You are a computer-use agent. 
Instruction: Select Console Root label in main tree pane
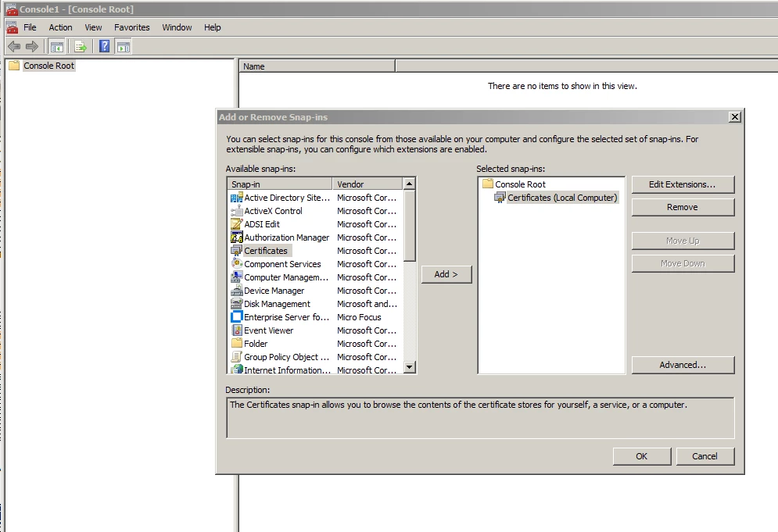click(x=48, y=66)
